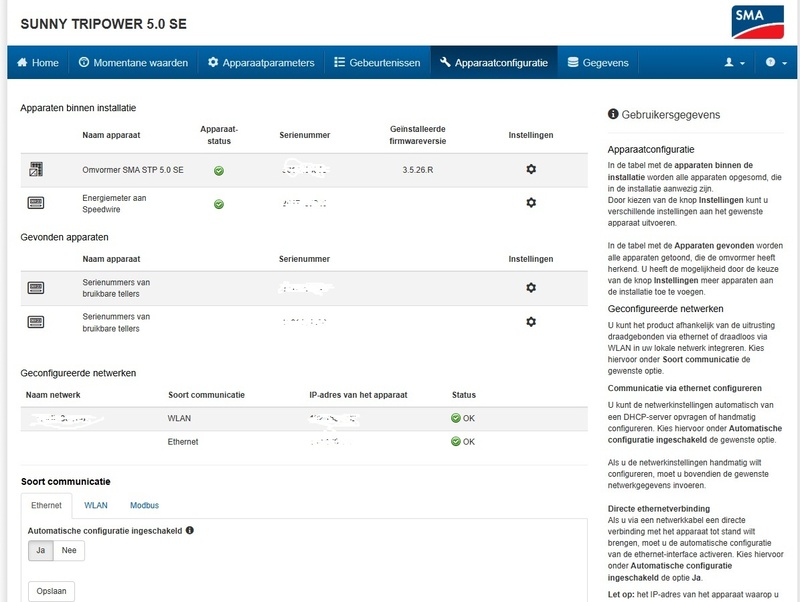Screen dimensions: 800x602
Task: Open settings gear for Omvormer SMA STP 5.0 SE
Action: pyautogui.click(x=531, y=169)
